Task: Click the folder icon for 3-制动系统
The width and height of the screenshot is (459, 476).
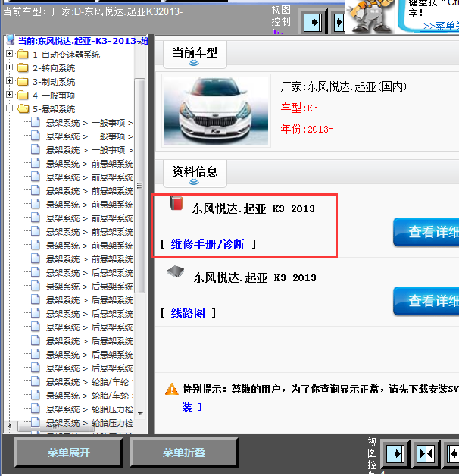Action: 23,82
